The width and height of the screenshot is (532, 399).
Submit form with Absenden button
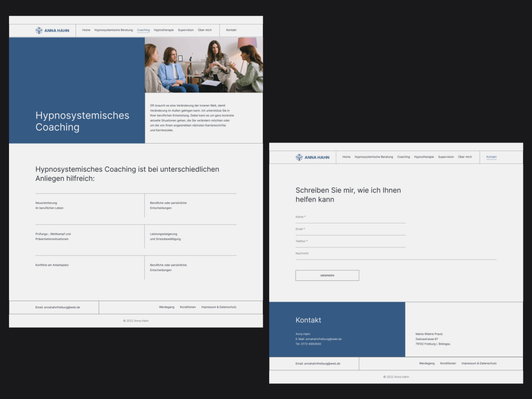tap(327, 276)
